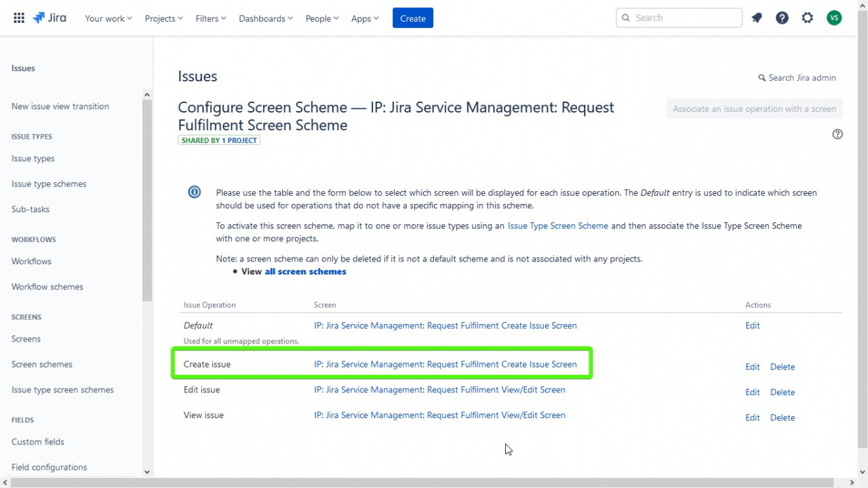Open Custom fields in sidebar
The height and width of the screenshot is (488, 868).
(38, 442)
